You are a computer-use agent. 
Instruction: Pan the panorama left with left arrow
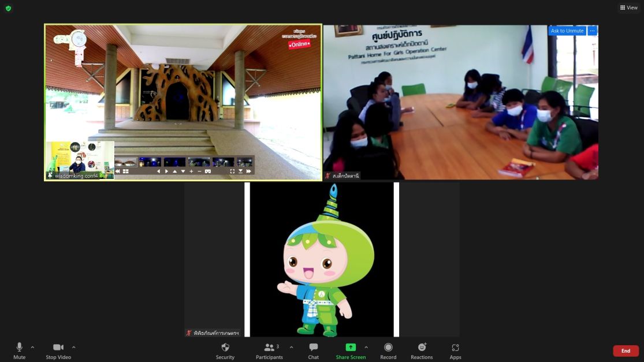pos(158,171)
